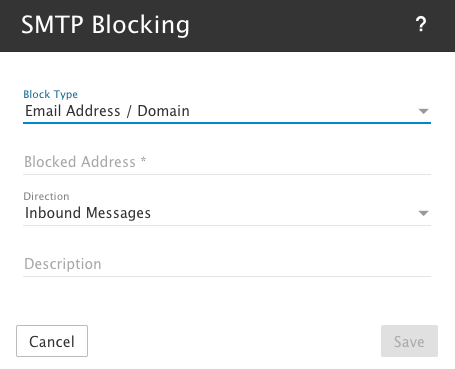Click the underline below Inbound Messages
This screenshot has width=455, height=369.
point(227,225)
